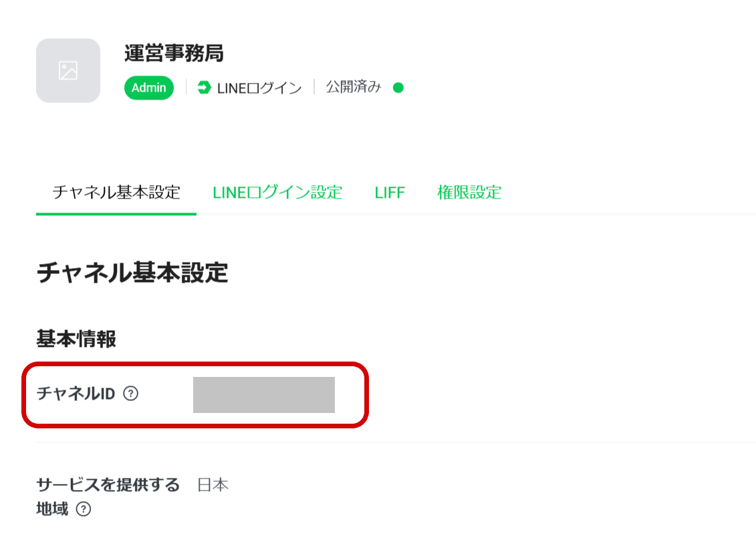Click the 基本情報 section heading

[x=76, y=339]
